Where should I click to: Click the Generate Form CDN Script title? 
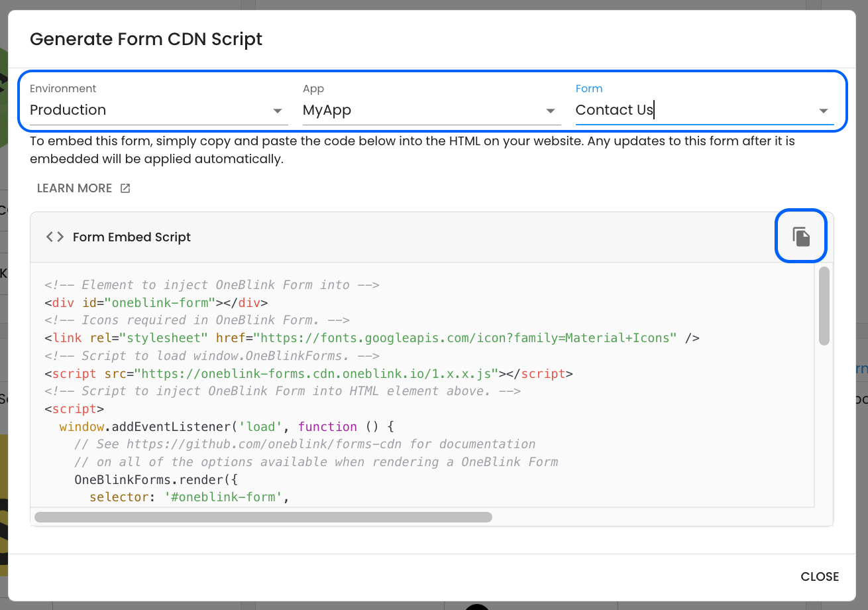146,39
